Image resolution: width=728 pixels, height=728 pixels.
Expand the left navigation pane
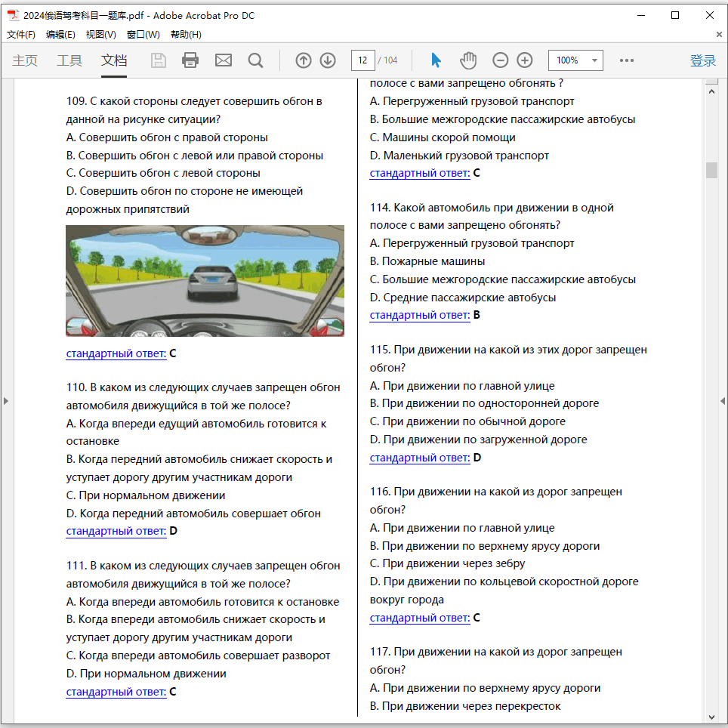click(x=6, y=401)
